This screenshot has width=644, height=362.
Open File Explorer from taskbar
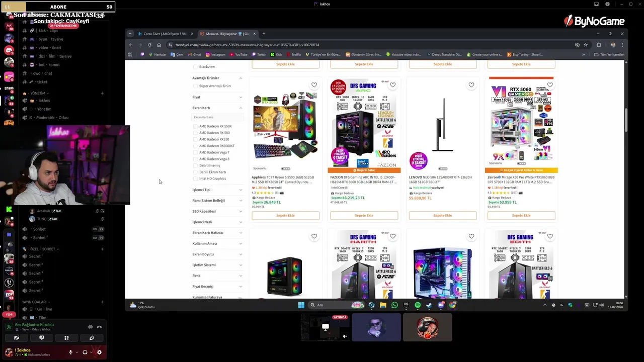click(x=383, y=305)
